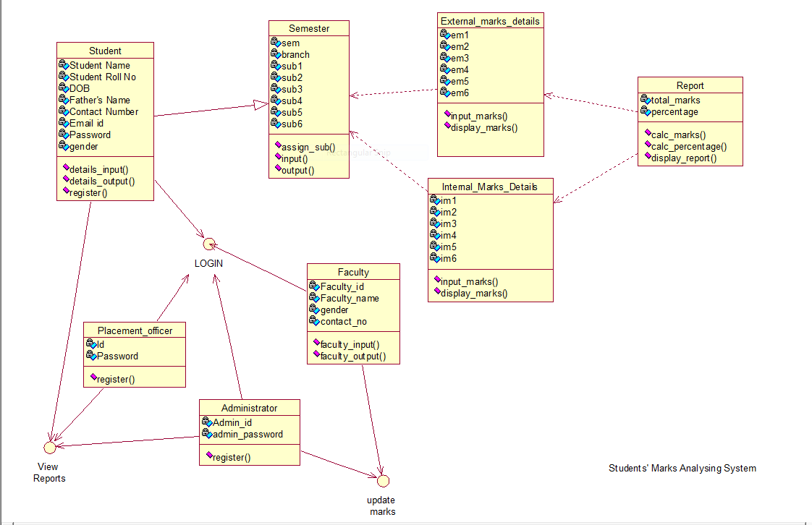Click the lock icon beside 'gender' in Student

[x=64, y=146]
